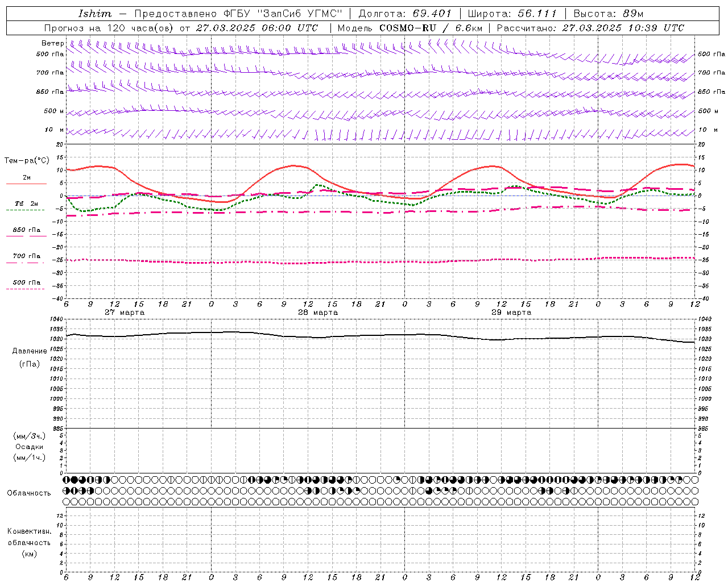Click the "500 гПа" temperature legend entry
This screenshot has width=728, height=582.
[x=27, y=282]
